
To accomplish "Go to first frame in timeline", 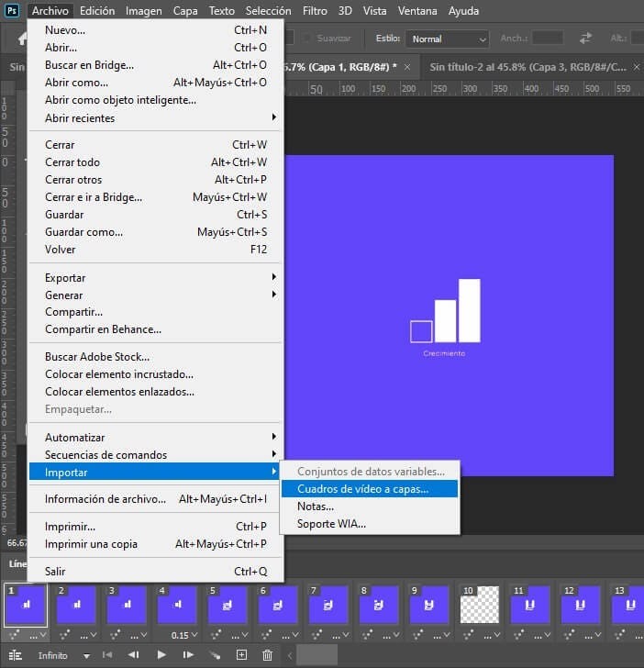I will tap(107, 655).
